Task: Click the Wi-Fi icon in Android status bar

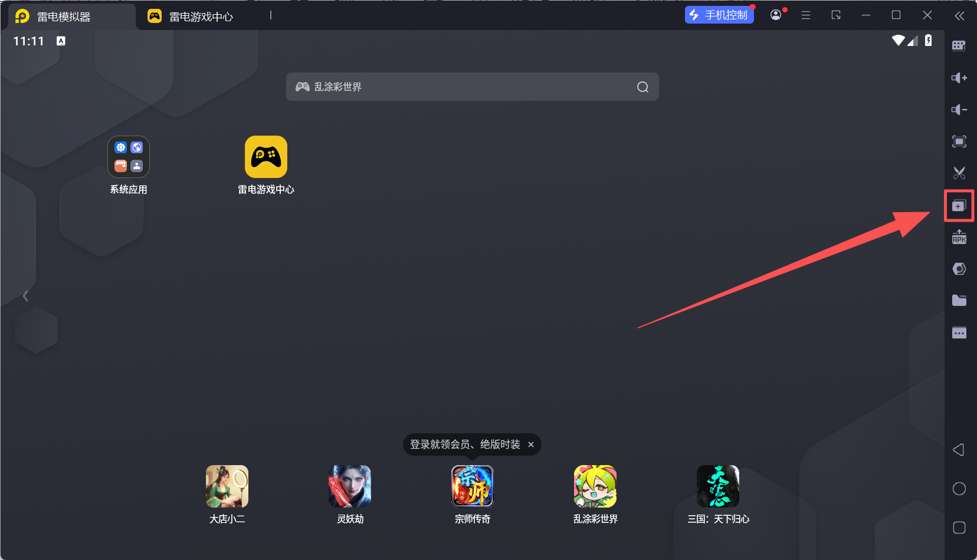Action: point(898,40)
